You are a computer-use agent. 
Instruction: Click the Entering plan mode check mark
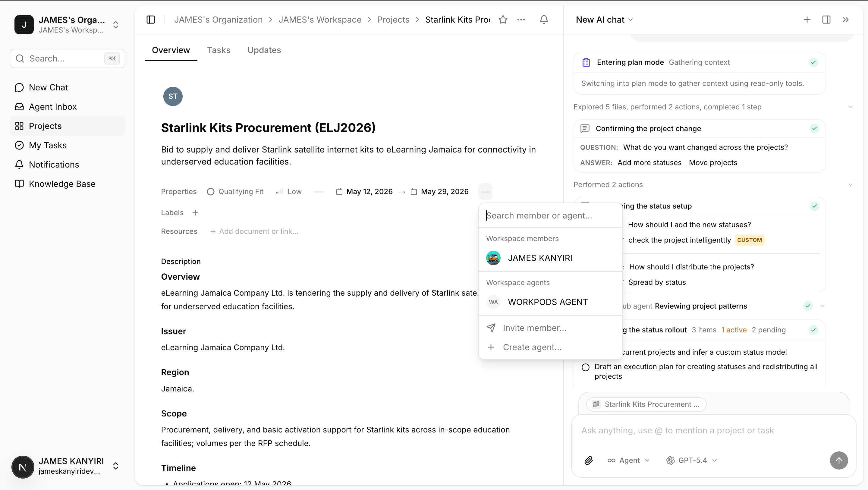pyautogui.click(x=813, y=62)
